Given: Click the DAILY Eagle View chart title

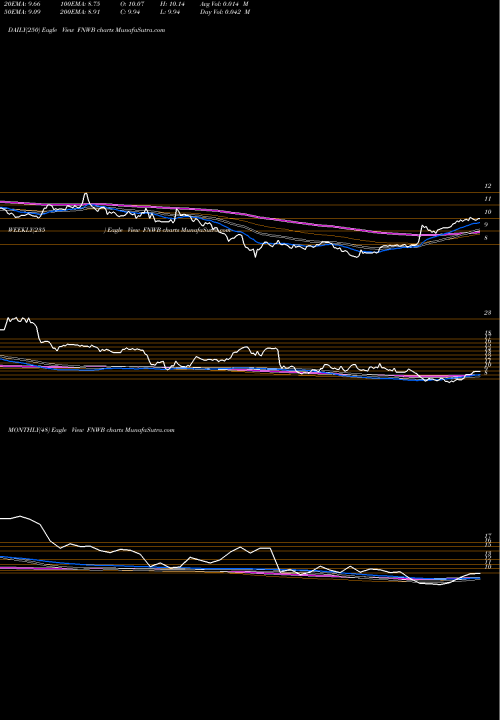Looking at the screenshot, I should [x=86, y=30].
